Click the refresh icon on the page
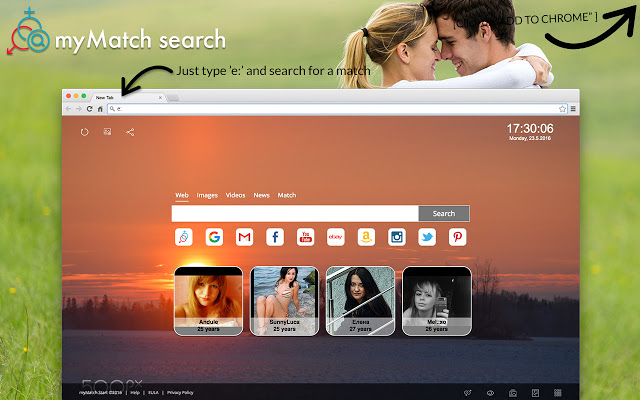Viewport: 641px width, 401px height. (x=84, y=132)
